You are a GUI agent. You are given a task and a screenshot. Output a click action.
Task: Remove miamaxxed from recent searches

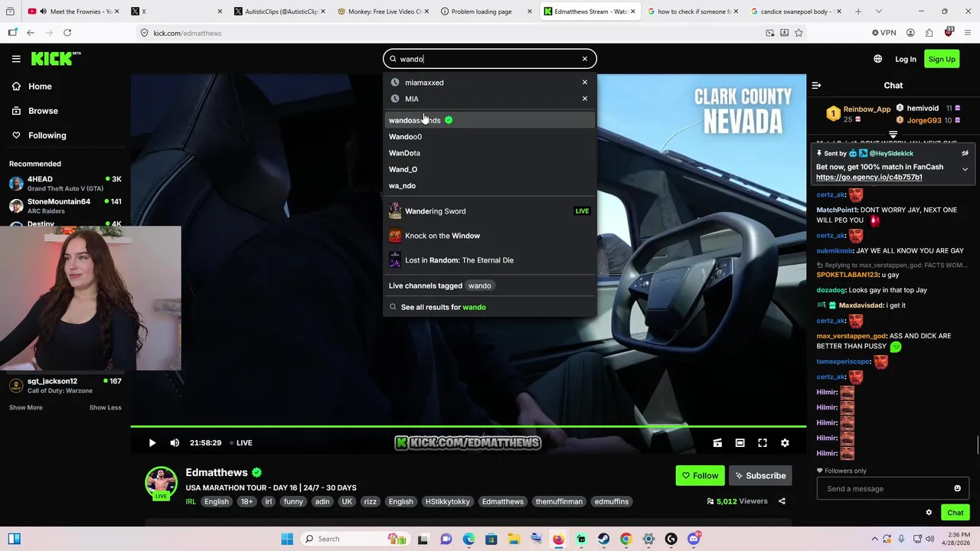585,83
